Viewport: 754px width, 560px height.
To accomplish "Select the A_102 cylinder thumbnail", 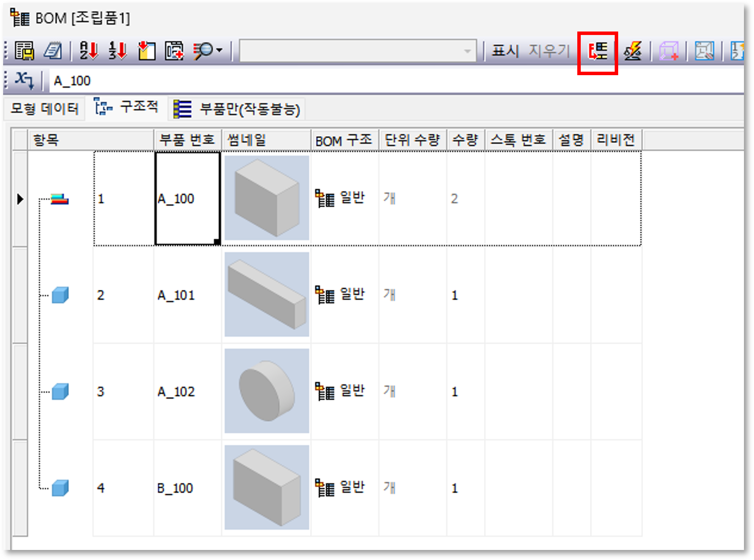I will (x=266, y=391).
